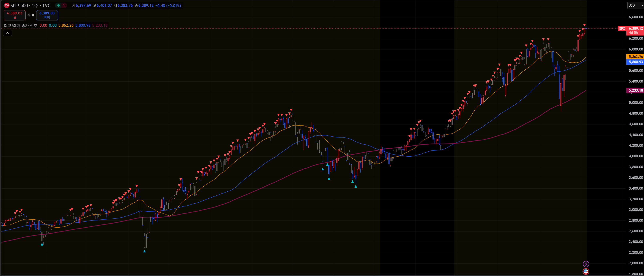
Task: Click the magenta 5,233.18 price axis label
Action: point(635,90)
